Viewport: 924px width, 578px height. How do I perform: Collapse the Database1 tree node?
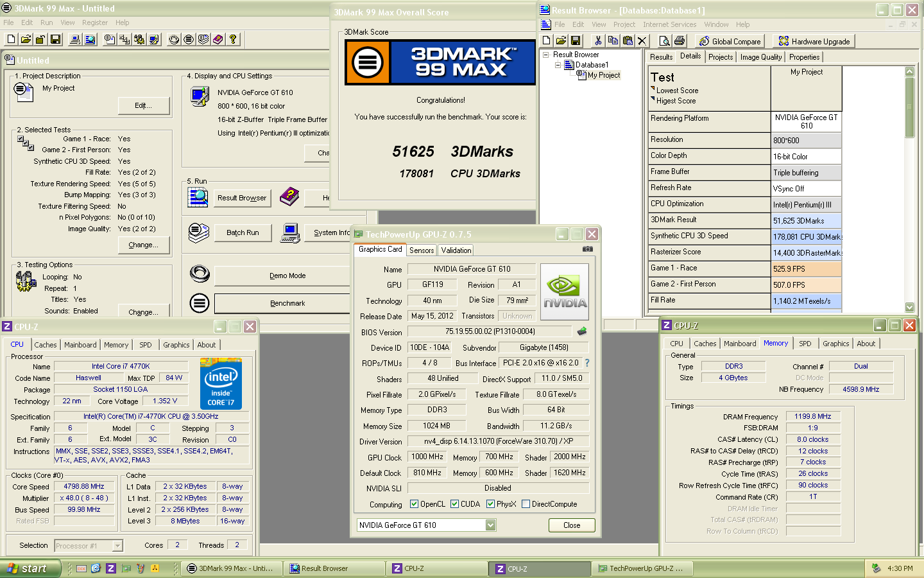point(558,65)
